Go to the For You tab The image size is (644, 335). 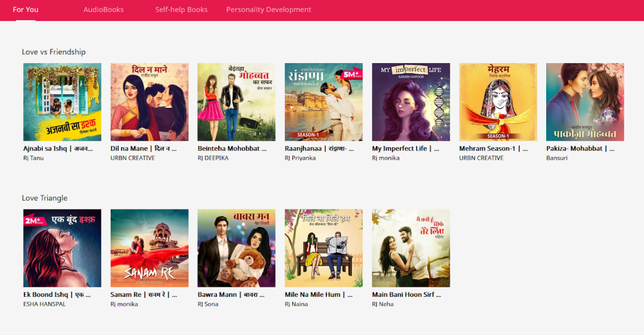click(x=26, y=10)
